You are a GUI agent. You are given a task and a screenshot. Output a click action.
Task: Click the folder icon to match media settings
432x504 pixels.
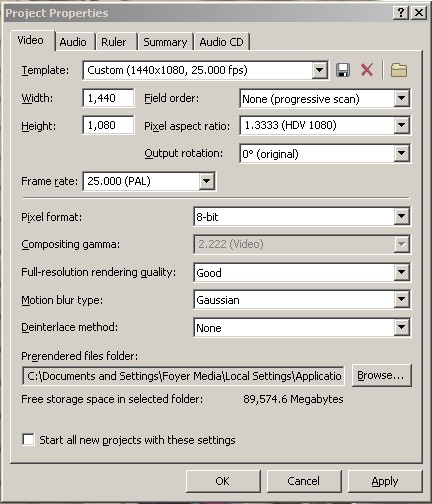[x=399, y=70]
